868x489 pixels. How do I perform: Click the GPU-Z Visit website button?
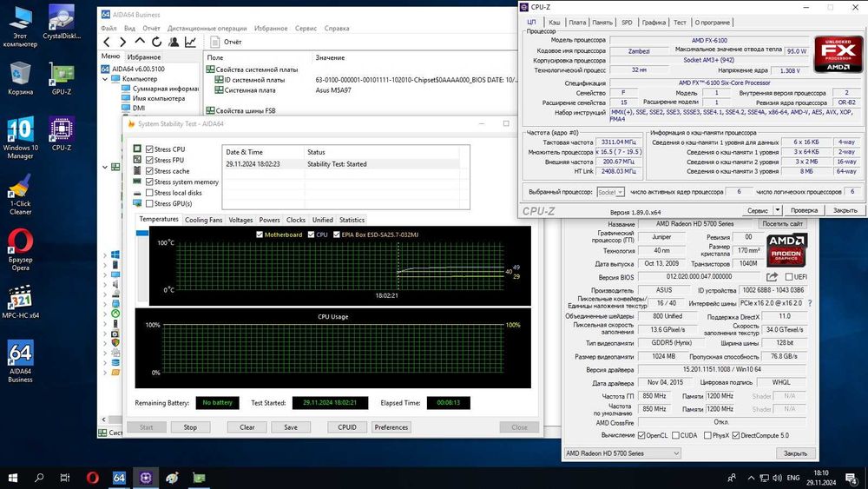coord(782,224)
